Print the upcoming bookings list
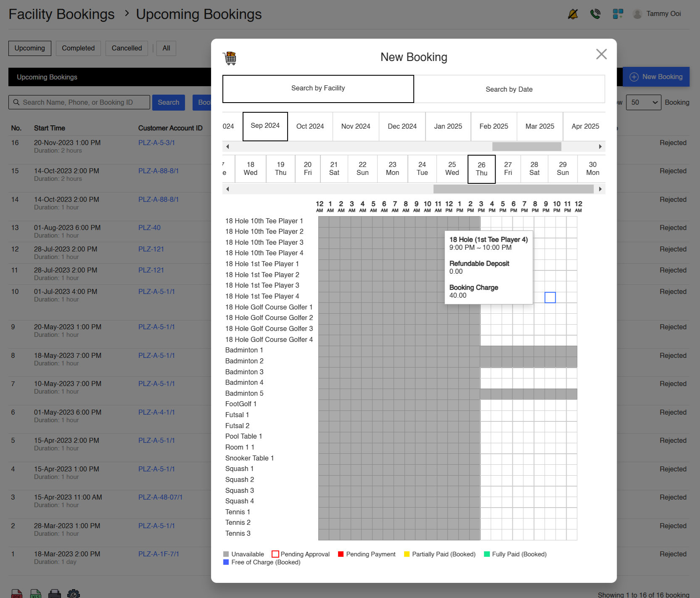The image size is (700, 598). point(55,594)
